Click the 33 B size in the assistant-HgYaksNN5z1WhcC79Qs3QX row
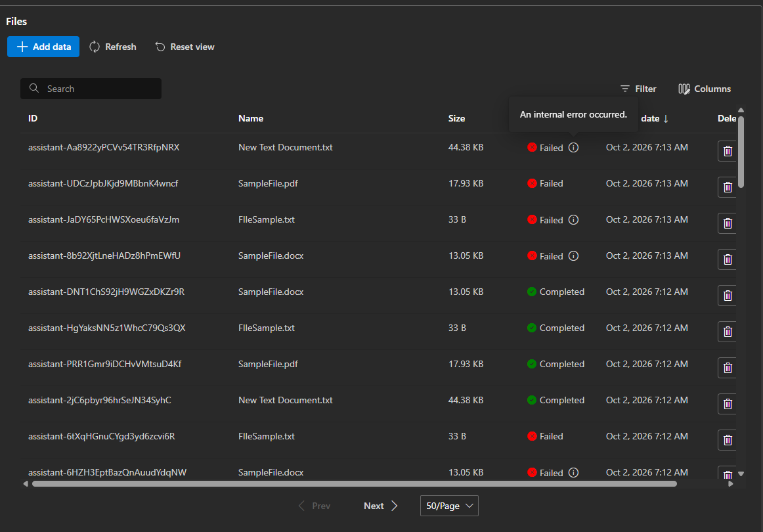The width and height of the screenshot is (763, 532). point(457,328)
